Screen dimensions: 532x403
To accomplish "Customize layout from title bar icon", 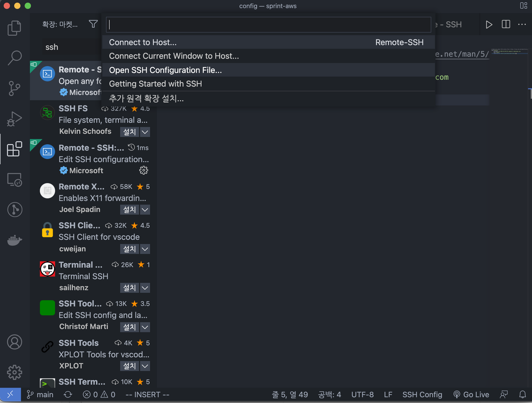I will tap(524, 6).
